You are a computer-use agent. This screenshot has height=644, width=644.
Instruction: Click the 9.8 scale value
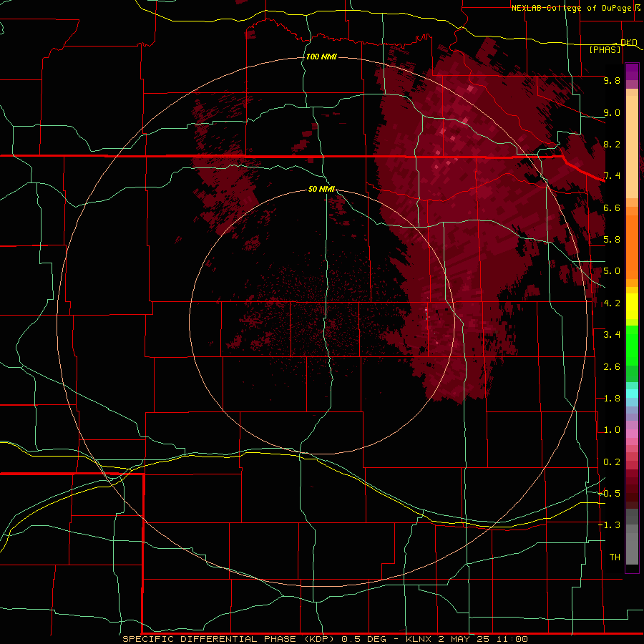coord(612,80)
